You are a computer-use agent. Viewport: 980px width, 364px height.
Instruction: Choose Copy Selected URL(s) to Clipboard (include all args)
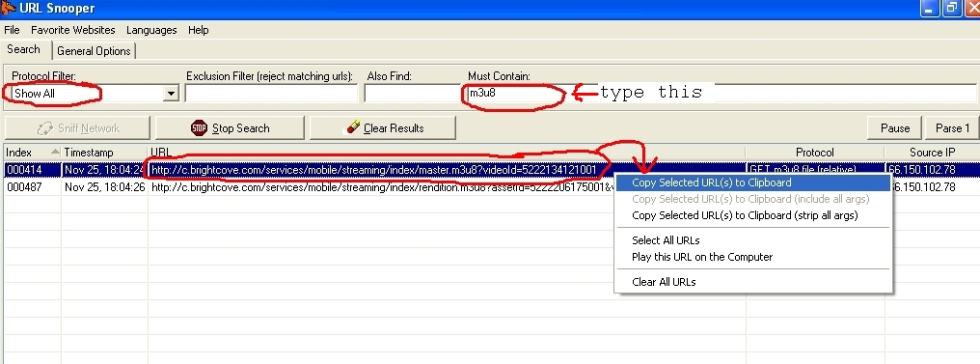click(752, 199)
